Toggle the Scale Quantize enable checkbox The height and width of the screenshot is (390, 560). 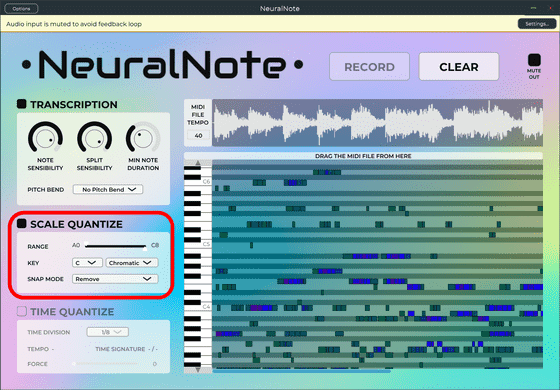(22, 224)
